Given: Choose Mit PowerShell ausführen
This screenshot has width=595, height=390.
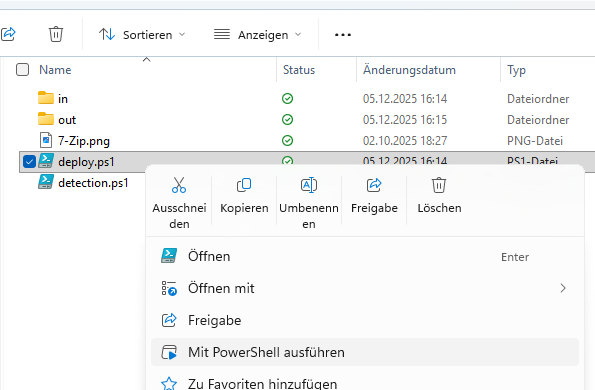Looking at the screenshot, I should pyautogui.click(x=365, y=352).
